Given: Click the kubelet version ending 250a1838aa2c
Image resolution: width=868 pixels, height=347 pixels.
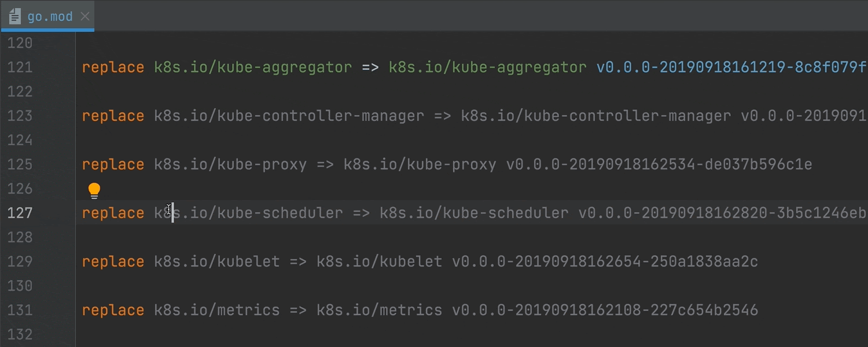Looking at the screenshot, I should (x=605, y=261).
